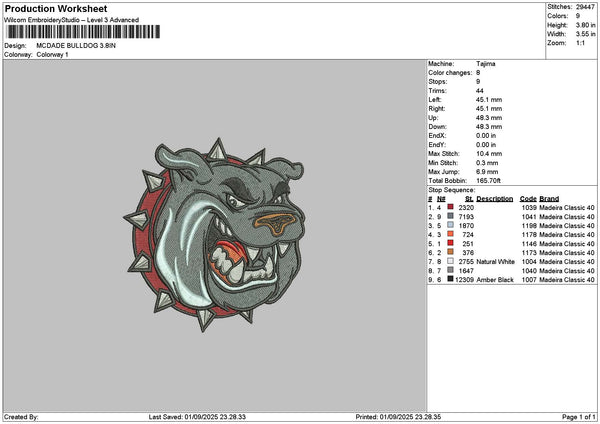Click thread code '1007'
600x424 pixels.
pyautogui.click(x=529, y=280)
